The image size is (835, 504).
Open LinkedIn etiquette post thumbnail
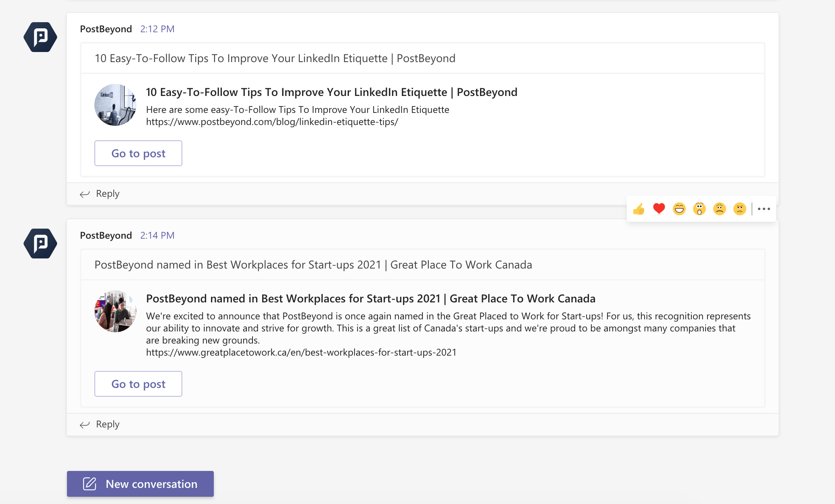tap(115, 105)
